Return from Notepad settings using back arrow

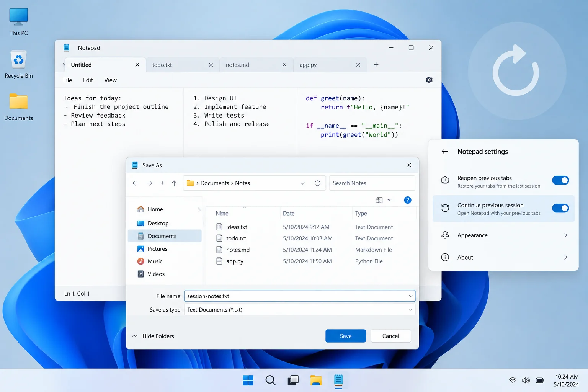[x=444, y=152]
